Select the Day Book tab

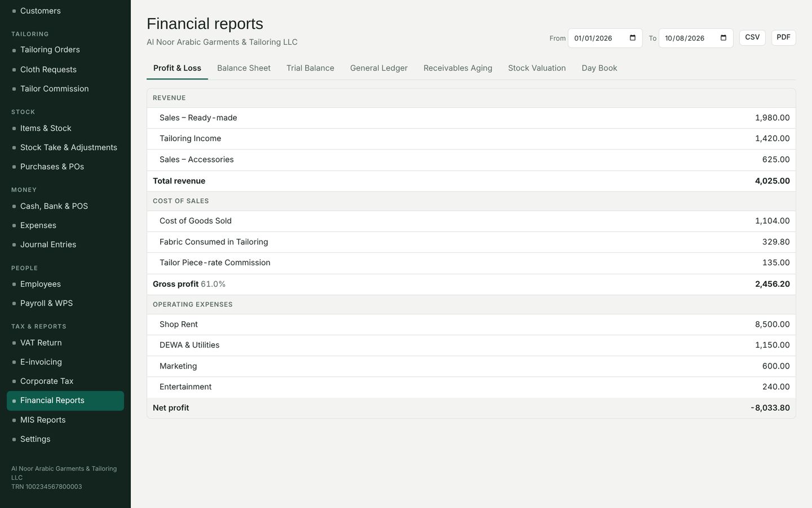tap(599, 68)
